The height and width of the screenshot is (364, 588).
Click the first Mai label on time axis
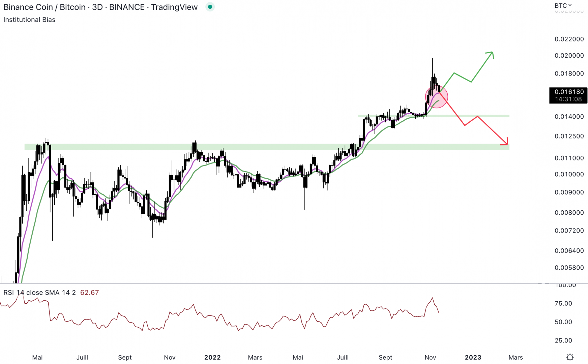tap(37, 358)
